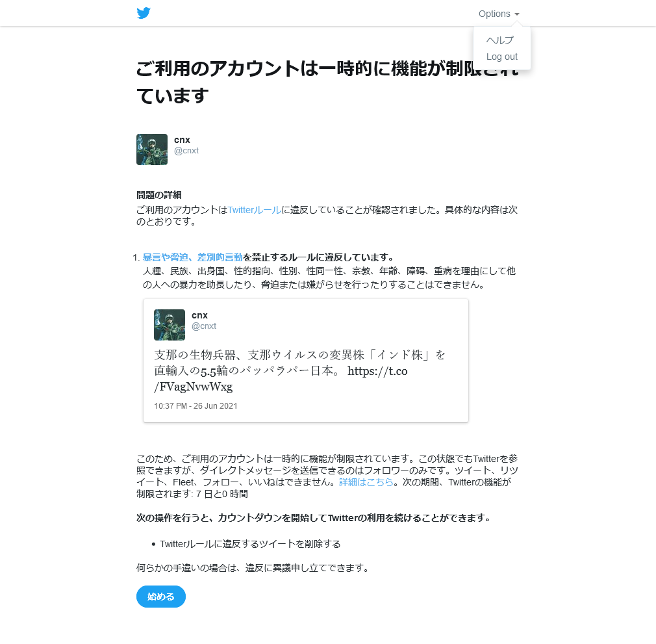The height and width of the screenshot is (644, 656).
Task: Click the ツイートを削除する bullet item
Action: pyautogui.click(x=250, y=544)
